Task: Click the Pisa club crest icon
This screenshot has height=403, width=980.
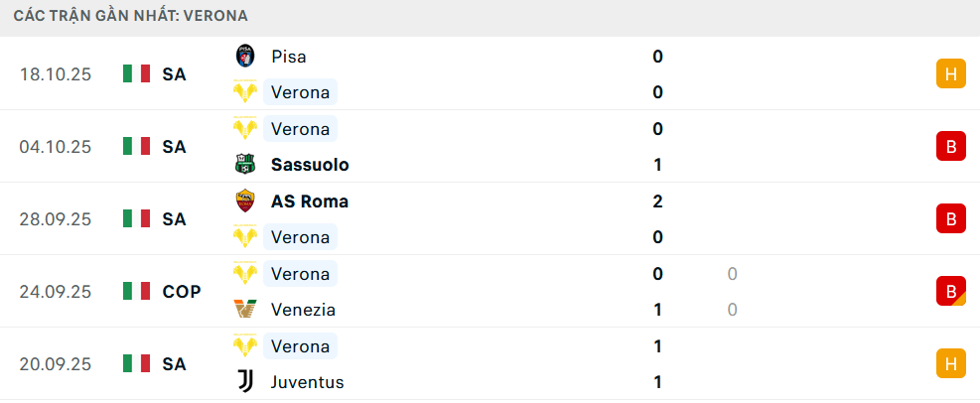Action: coord(245,57)
